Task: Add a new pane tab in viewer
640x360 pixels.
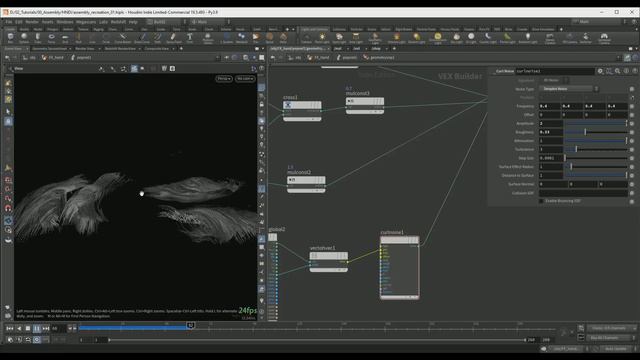Action: 181,49
